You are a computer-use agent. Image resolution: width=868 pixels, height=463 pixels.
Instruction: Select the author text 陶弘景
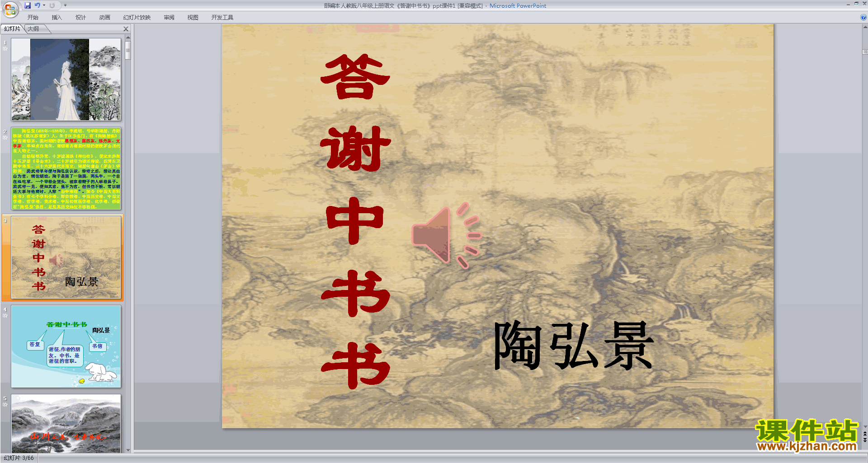point(574,346)
